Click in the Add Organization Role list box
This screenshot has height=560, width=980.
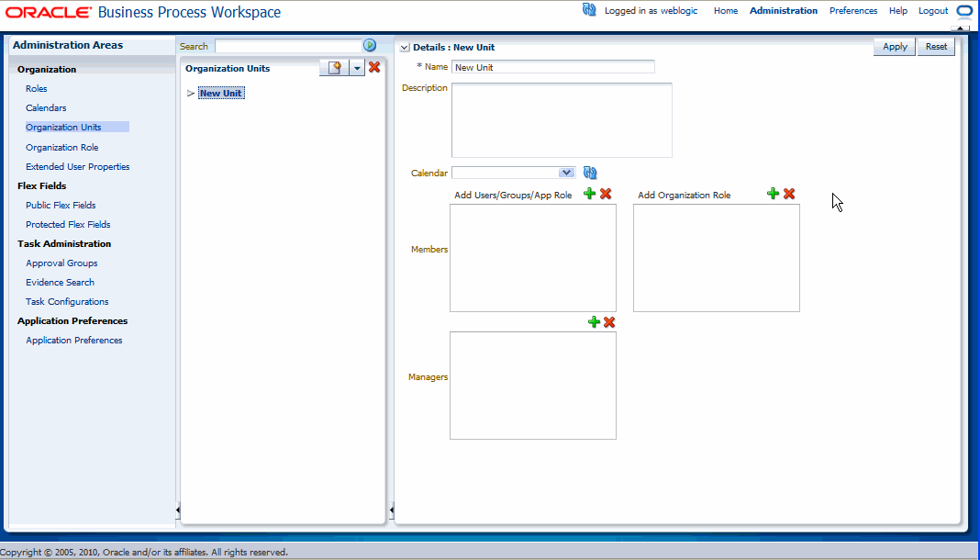(x=717, y=258)
